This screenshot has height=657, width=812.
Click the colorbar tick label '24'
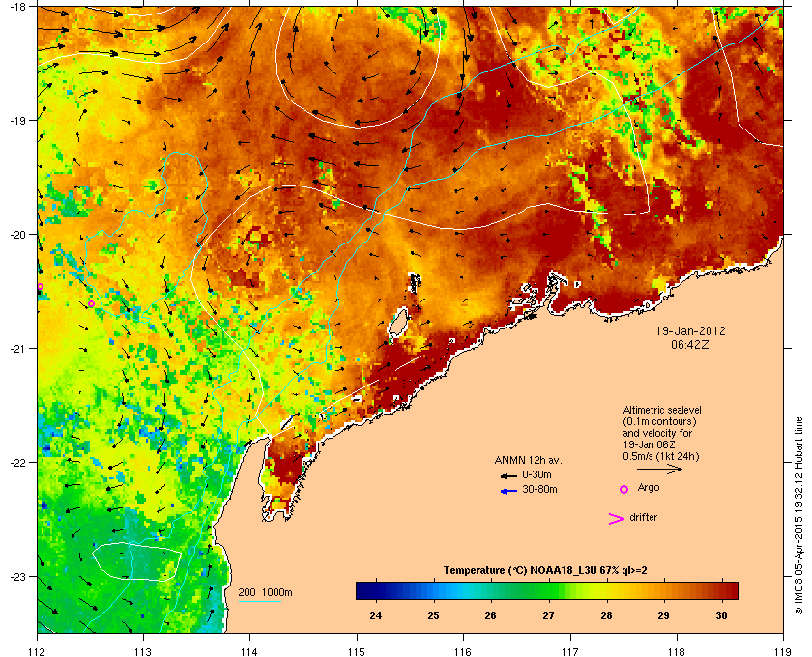[375, 615]
